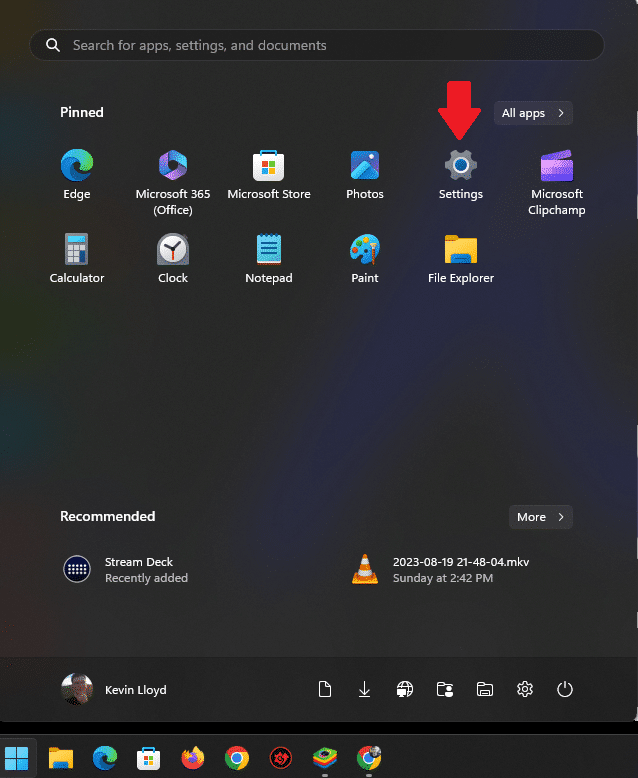Image resolution: width=638 pixels, height=778 pixels.
Task: Click the search box for apps and settings
Action: pos(317,45)
